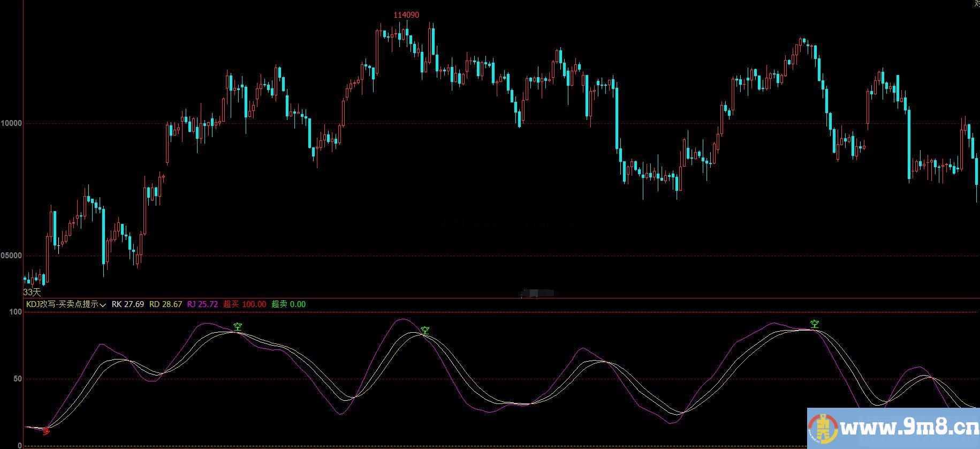This screenshot has width=980, height=449.
Task: Click the green 超卖 0.00 label
Action: 288,304
